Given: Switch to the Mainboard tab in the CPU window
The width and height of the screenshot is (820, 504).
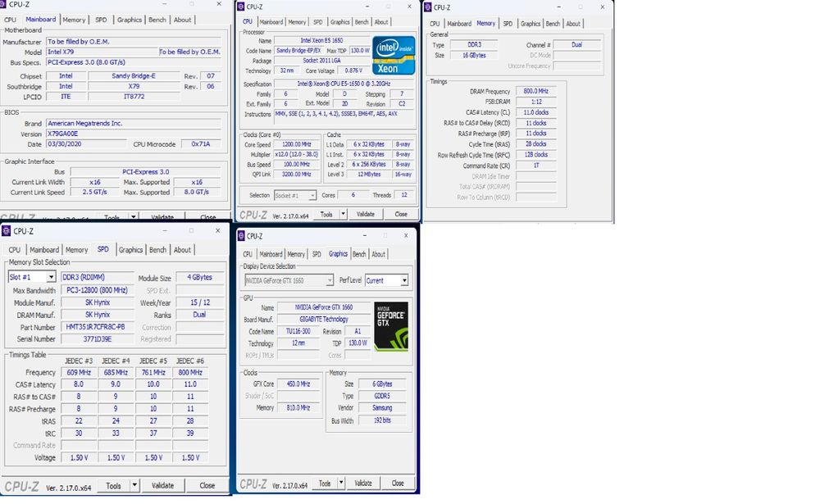Looking at the screenshot, I should 271,22.
